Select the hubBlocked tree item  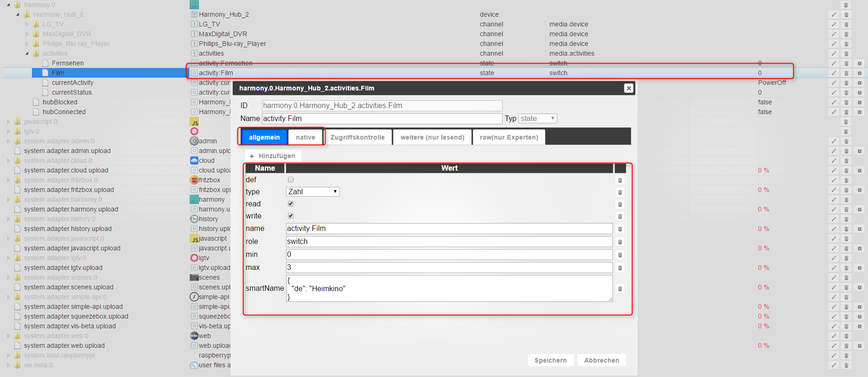pyautogui.click(x=60, y=102)
